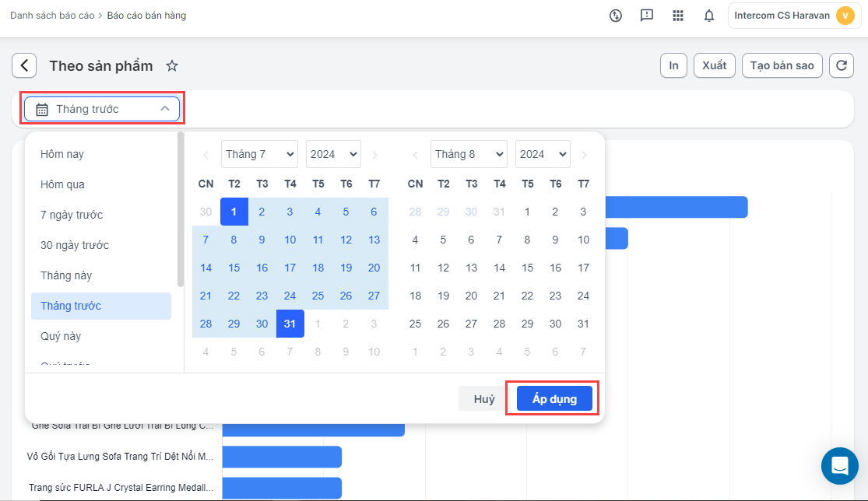Open the left calendar 2024 year dropdown

point(333,154)
